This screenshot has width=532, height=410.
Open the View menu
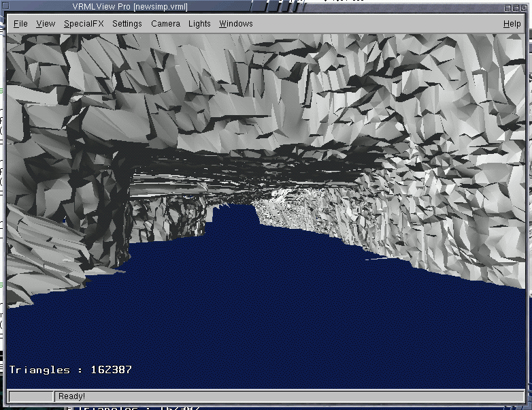(x=46, y=24)
